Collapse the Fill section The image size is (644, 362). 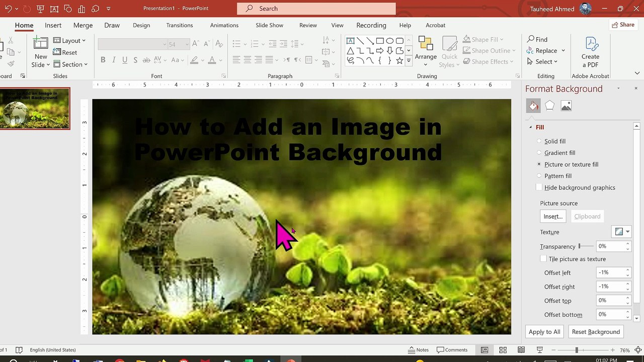530,127
